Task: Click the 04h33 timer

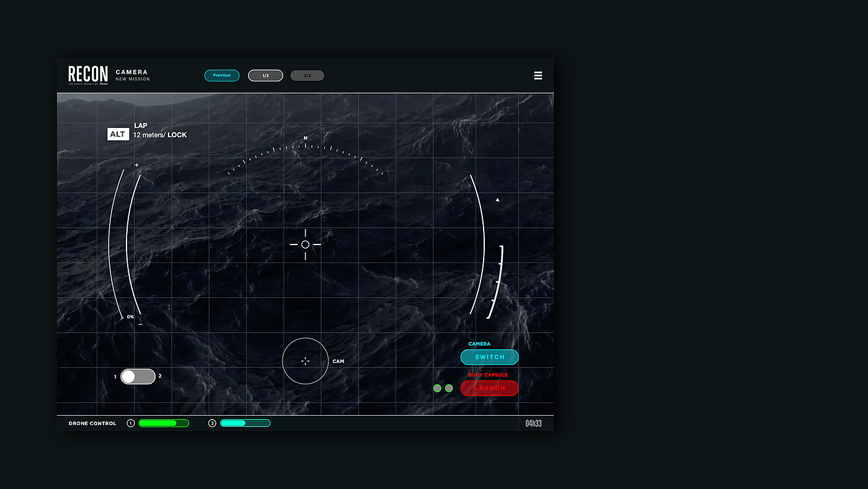Action: (x=534, y=423)
